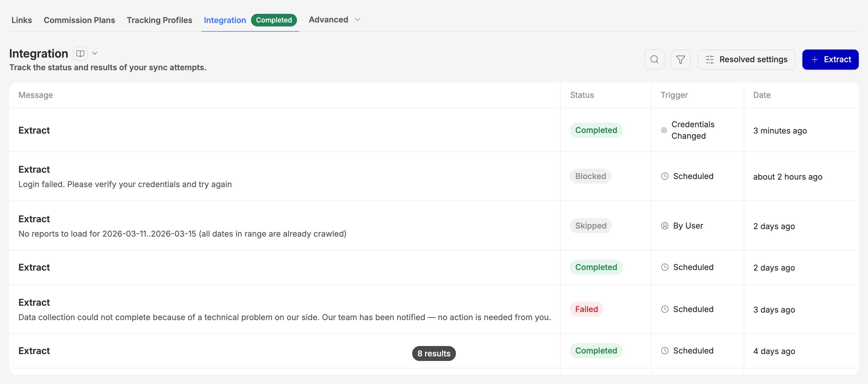Image resolution: width=868 pixels, height=384 pixels.
Task: Expand the chevron next to Integration heading
Action: click(95, 53)
